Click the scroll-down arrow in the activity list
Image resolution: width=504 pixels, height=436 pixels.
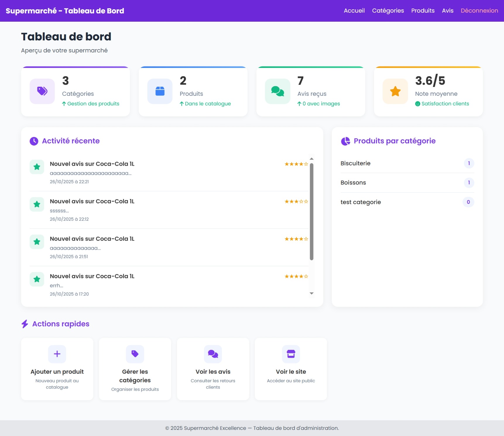click(x=311, y=293)
